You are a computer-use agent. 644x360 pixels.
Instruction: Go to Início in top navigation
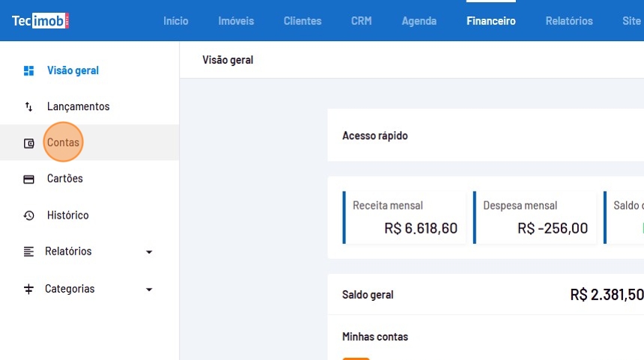pyautogui.click(x=176, y=21)
